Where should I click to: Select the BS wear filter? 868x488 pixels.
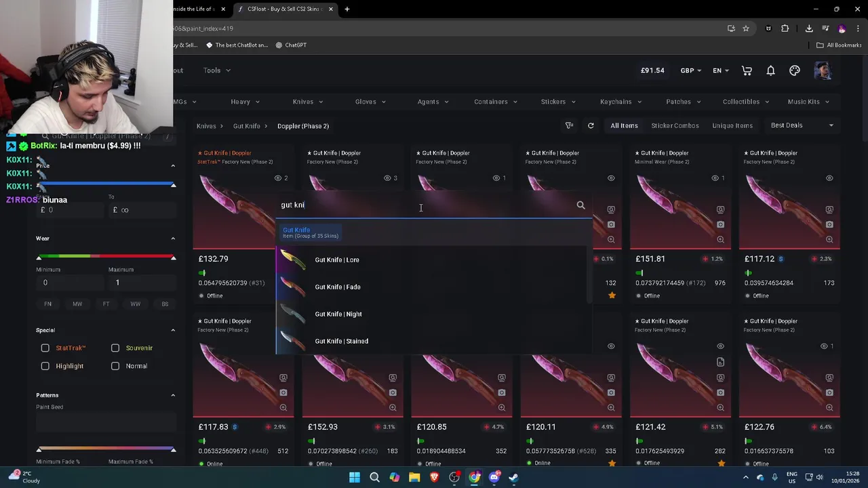coord(165,304)
